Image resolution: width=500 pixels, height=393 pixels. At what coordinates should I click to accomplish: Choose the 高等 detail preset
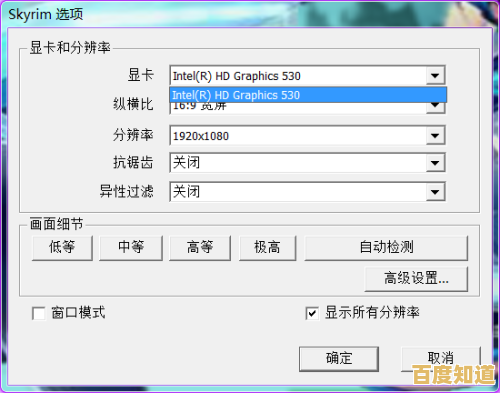pos(200,248)
